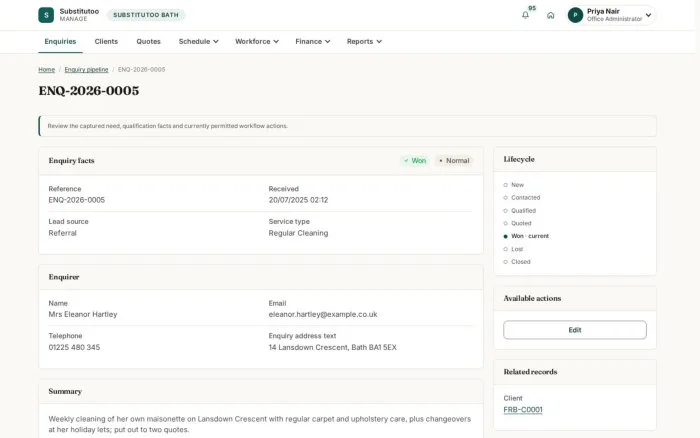Click the Substitutoo green S logo
Viewport: 700px width, 438px height.
46,15
